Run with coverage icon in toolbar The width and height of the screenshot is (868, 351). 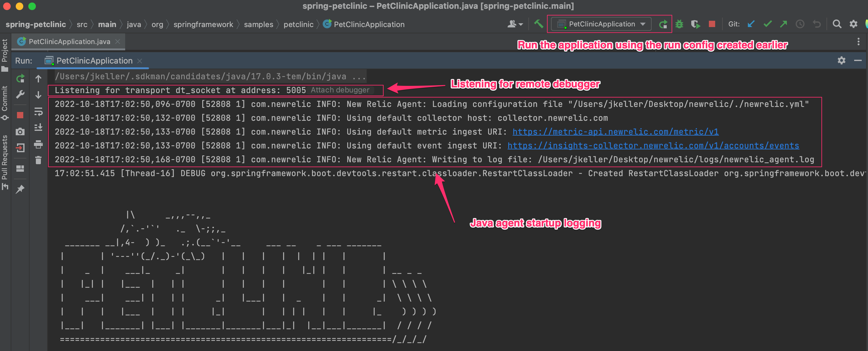tap(695, 24)
